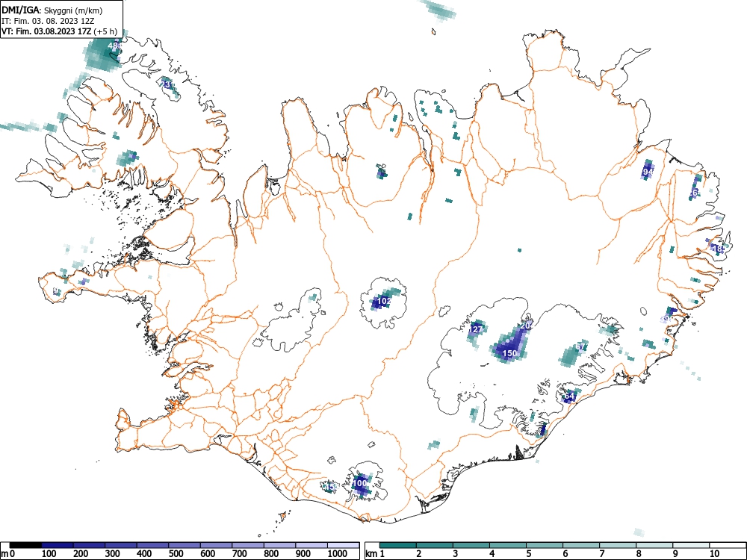Screen dimensions: 747x560
Task: Pick the 2–3 km teal legend segment
Action: [435, 545]
